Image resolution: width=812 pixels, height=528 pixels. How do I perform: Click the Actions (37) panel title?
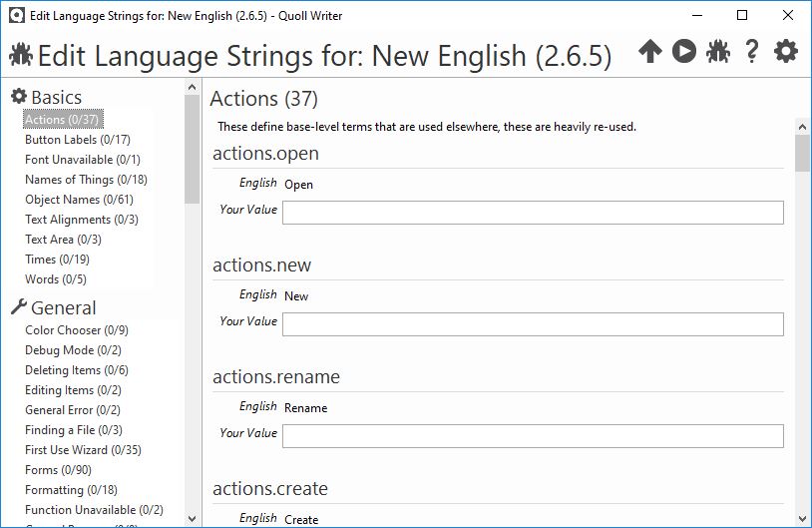[263, 99]
